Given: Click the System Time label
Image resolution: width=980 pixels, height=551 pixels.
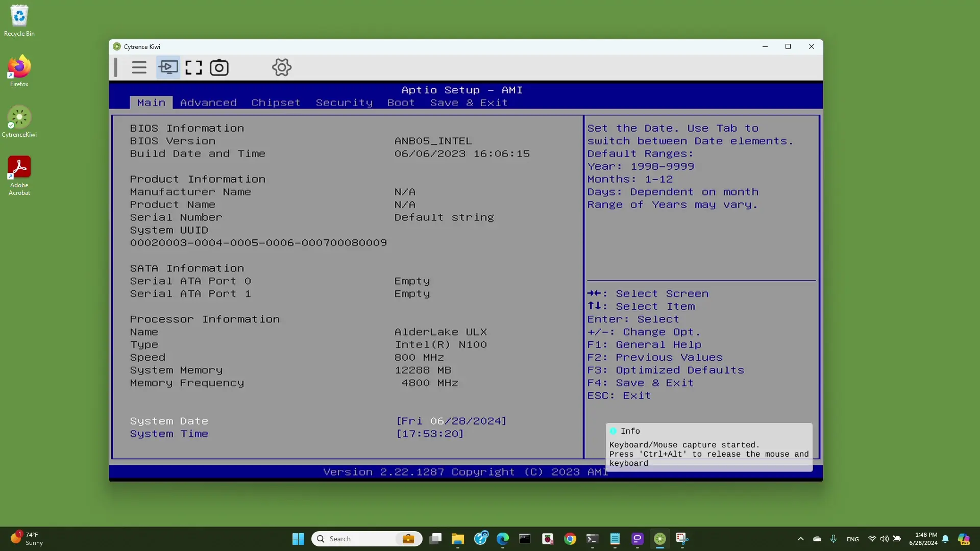Looking at the screenshot, I should coord(169,434).
